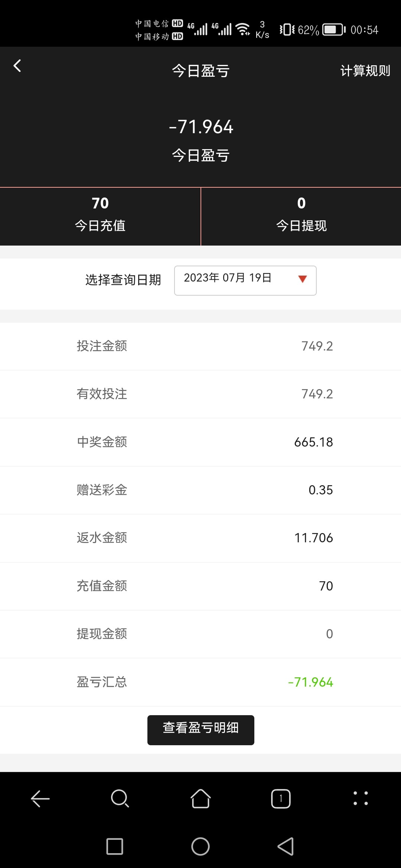This screenshot has height=868, width=401.
Task: Tap Android recent apps square button
Action: click(x=115, y=846)
